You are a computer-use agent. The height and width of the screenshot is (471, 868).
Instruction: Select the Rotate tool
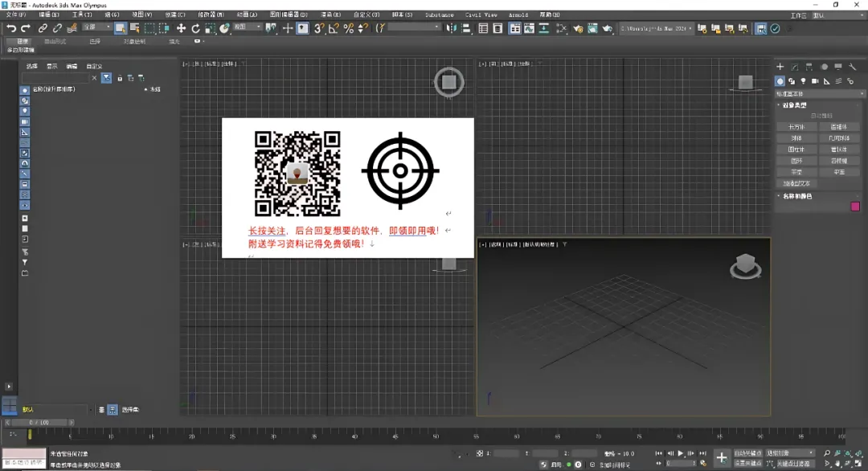click(195, 28)
